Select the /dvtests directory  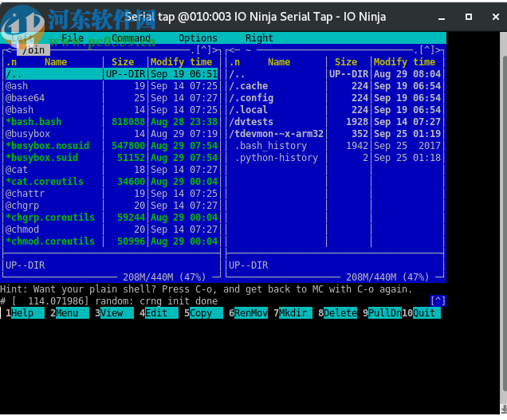335,122
